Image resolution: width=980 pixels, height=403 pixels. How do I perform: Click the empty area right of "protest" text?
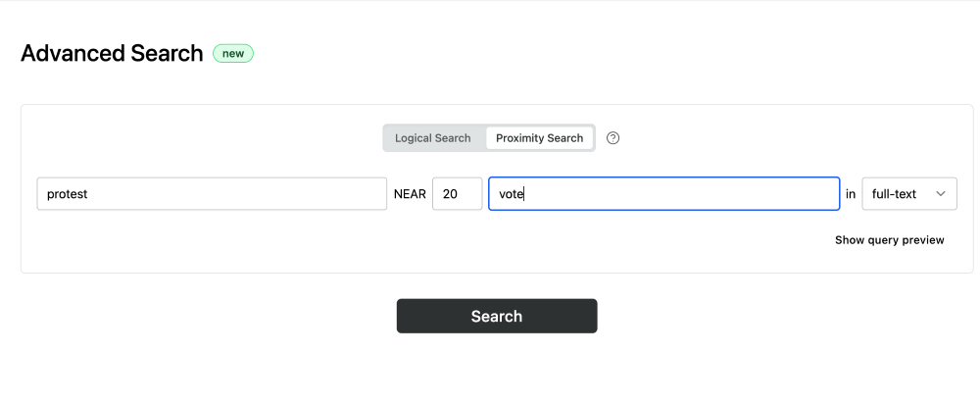(245, 194)
